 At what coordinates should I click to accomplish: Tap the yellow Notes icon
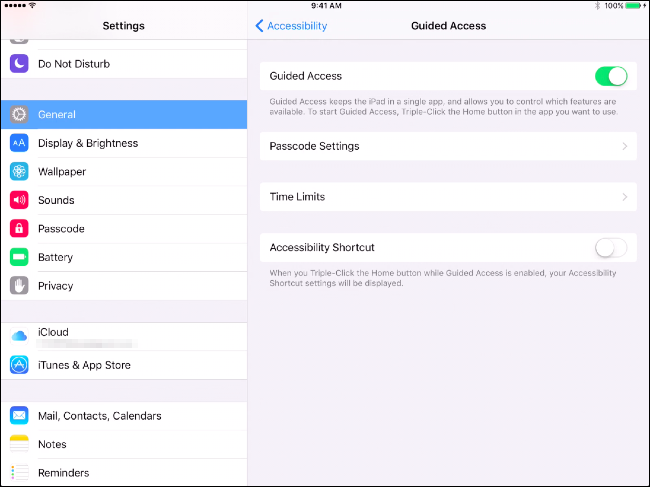19,444
